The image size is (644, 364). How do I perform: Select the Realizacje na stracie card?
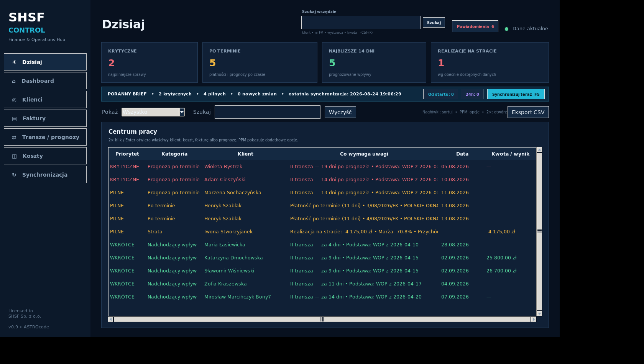[490, 62]
